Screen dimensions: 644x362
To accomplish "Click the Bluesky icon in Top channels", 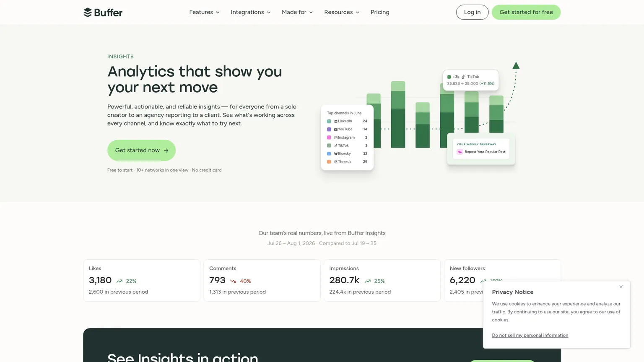I will 335,154.
